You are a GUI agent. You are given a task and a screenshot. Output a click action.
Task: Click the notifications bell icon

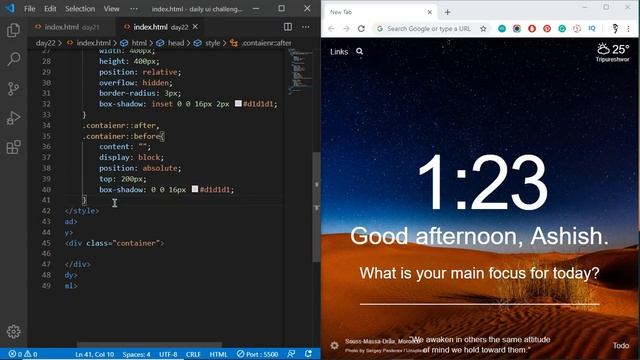pos(309,354)
